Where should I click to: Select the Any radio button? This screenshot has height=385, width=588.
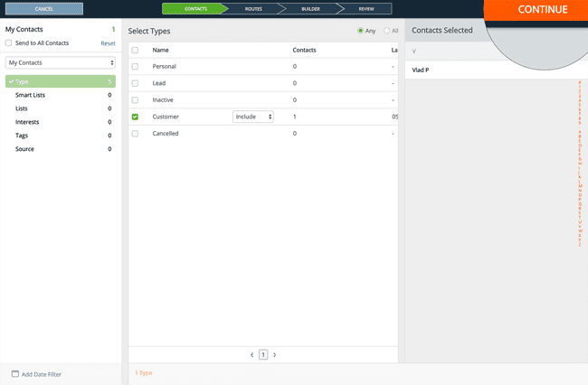(x=360, y=31)
